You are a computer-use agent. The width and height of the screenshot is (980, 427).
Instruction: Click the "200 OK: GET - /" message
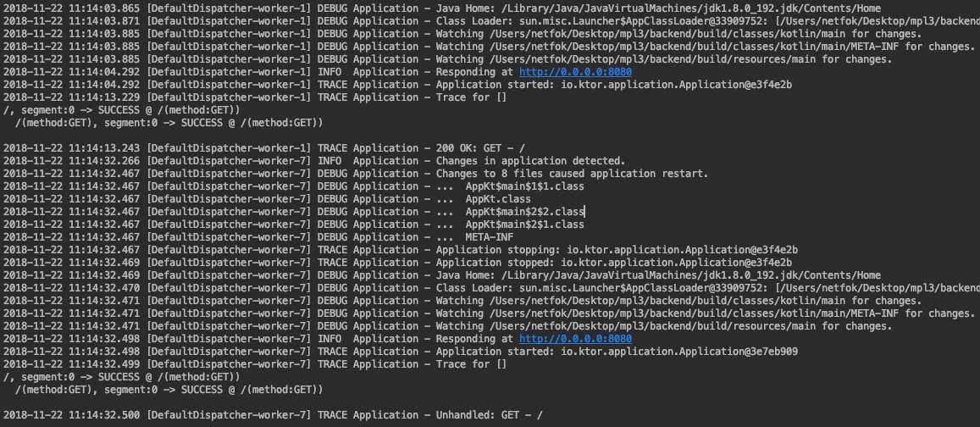coord(480,148)
